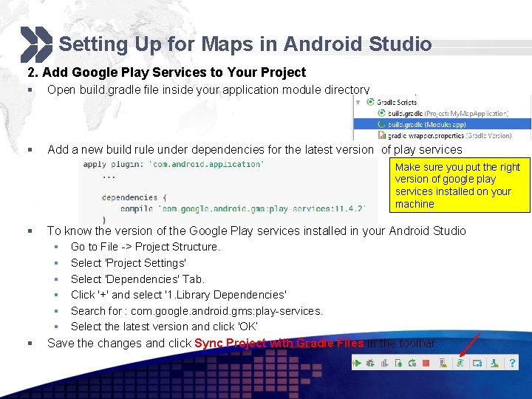Select build.gradle (Module: app) row
Image resolution: width=532 pixels, height=399 pixels.
442,124
